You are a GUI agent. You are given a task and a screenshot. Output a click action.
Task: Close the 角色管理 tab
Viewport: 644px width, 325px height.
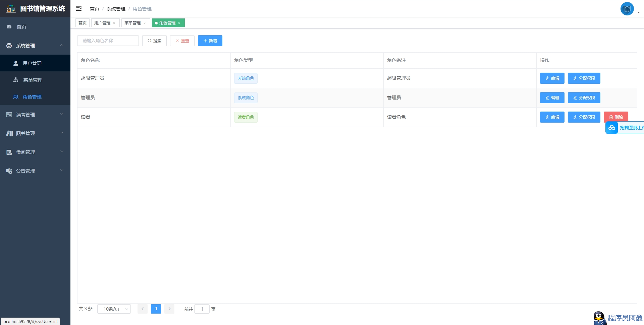pyautogui.click(x=179, y=23)
